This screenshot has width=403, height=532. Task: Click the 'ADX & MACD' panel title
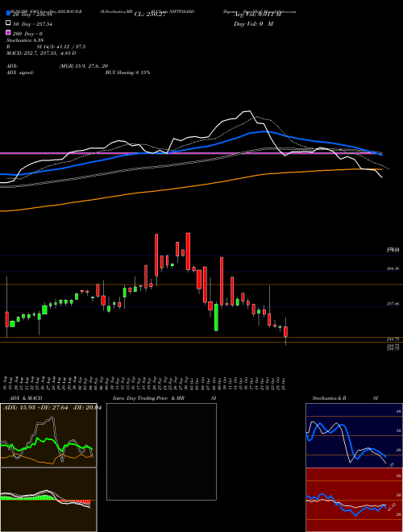pyautogui.click(x=26, y=398)
